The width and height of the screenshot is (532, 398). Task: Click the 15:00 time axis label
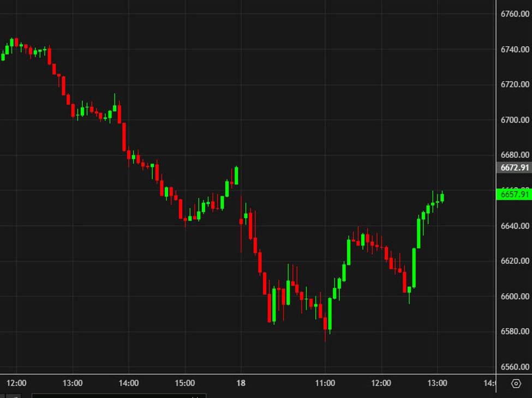click(184, 383)
